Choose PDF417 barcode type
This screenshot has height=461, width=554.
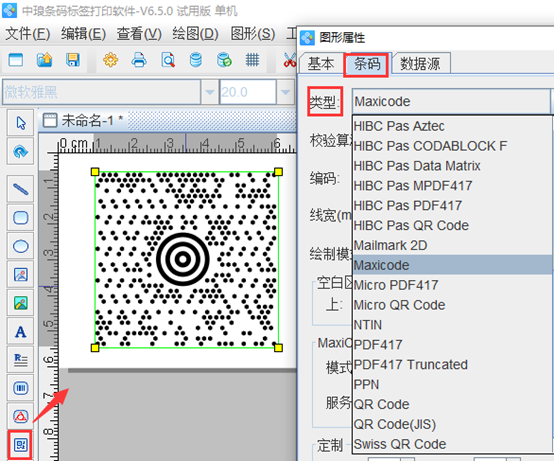pos(452,344)
